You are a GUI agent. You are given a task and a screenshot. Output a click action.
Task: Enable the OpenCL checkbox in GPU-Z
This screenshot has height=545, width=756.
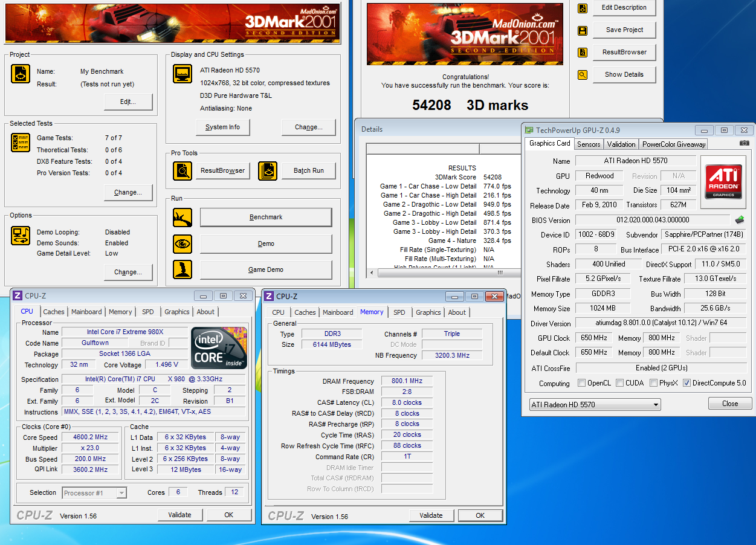click(x=581, y=383)
